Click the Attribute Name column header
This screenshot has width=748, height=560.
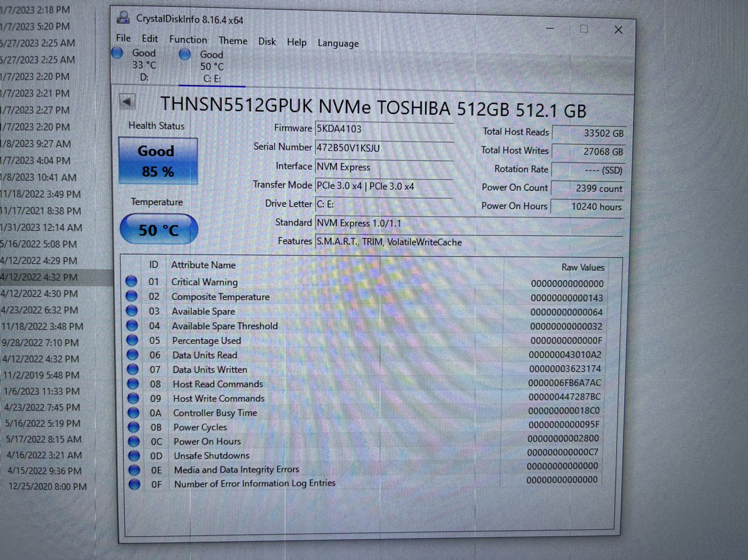coord(203,265)
